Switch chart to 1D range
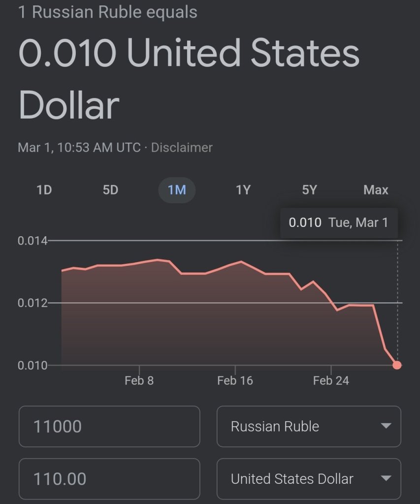Viewport: 420px width, 504px height. click(x=44, y=190)
